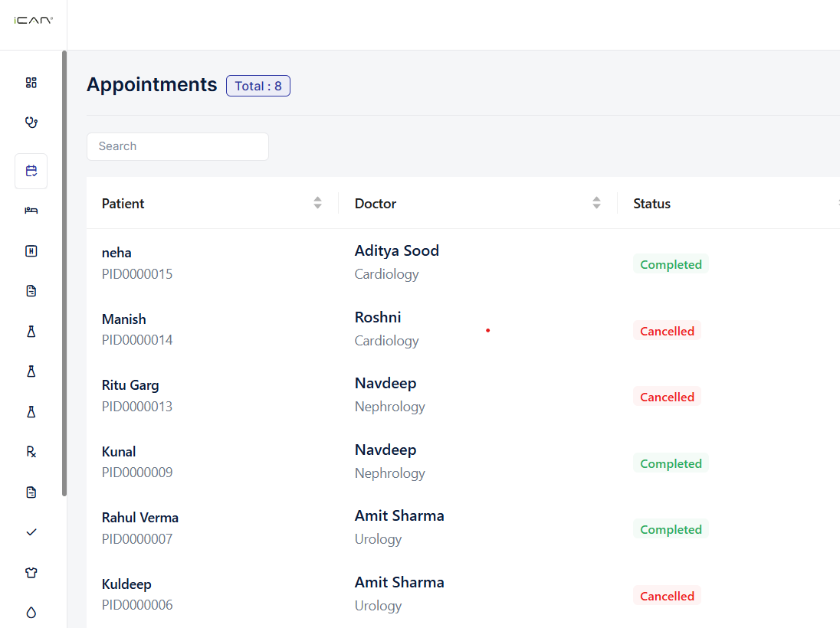Select the stethoscope doctors icon
Viewport: 840px width, 628px height.
coord(31,122)
